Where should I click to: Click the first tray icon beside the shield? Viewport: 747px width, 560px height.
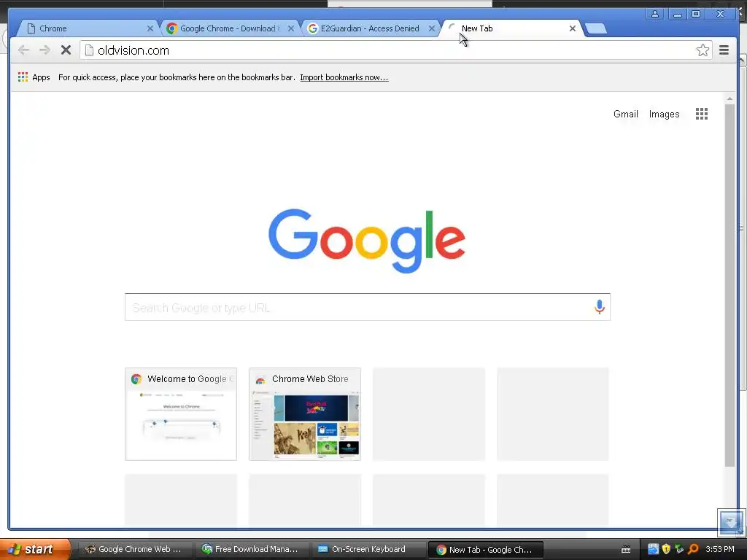click(653, 549)
